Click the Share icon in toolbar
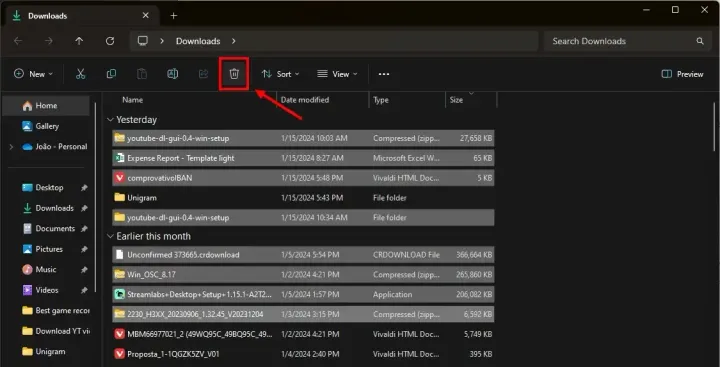Viewport: 720px width, 367px height. [x=203, y=74]
